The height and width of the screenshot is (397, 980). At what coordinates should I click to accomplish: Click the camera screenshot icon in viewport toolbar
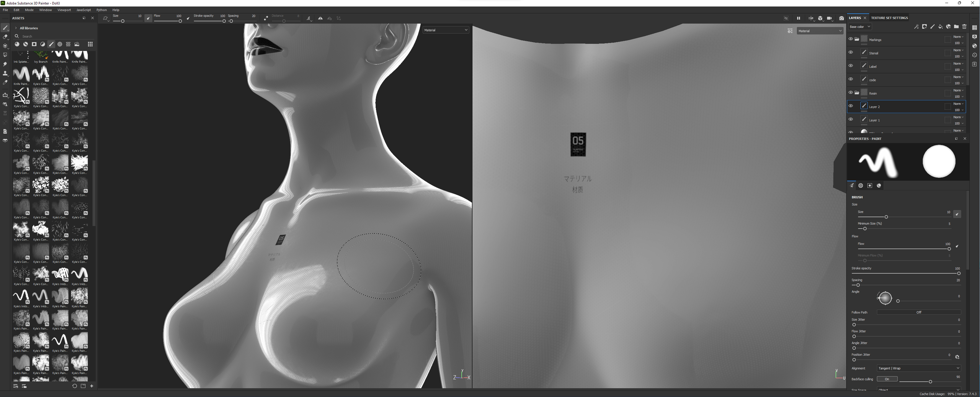(841, 18)
